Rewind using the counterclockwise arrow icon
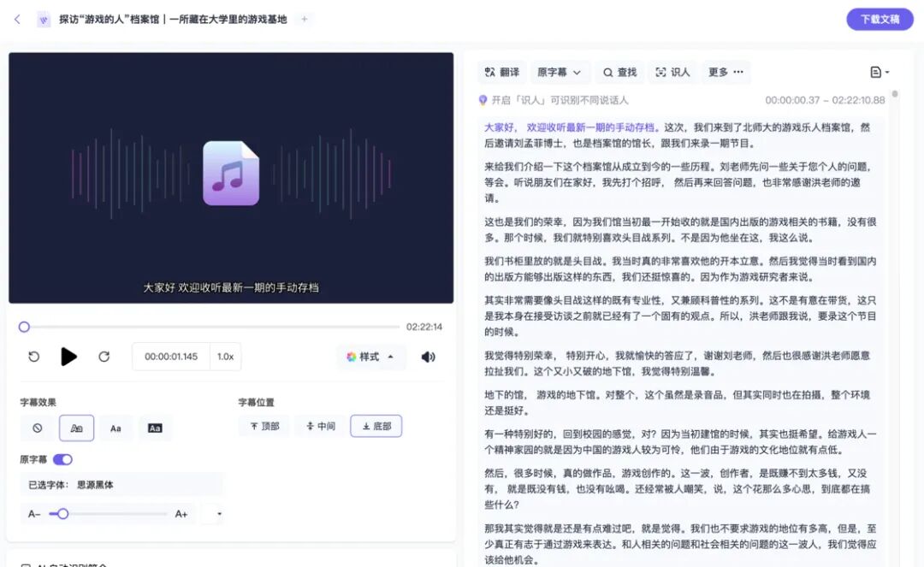This screenshot has width=924, height=567. coord(33,357)
